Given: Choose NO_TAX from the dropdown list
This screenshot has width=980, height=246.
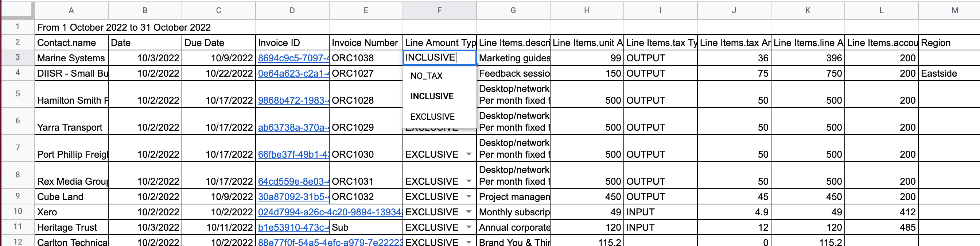Looking at the screenshot, I should pos(439,76).
